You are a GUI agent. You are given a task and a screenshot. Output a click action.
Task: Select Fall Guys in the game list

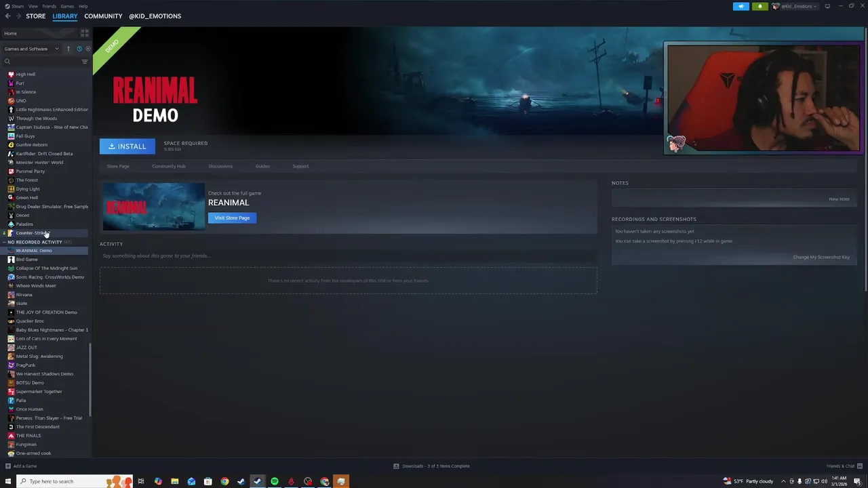25,136
